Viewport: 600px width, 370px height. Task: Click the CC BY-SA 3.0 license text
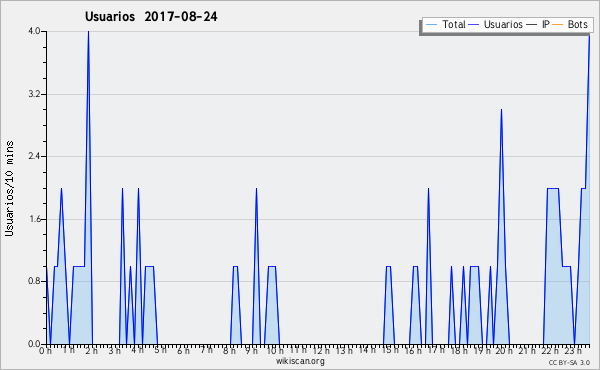[x=569, y=362]
